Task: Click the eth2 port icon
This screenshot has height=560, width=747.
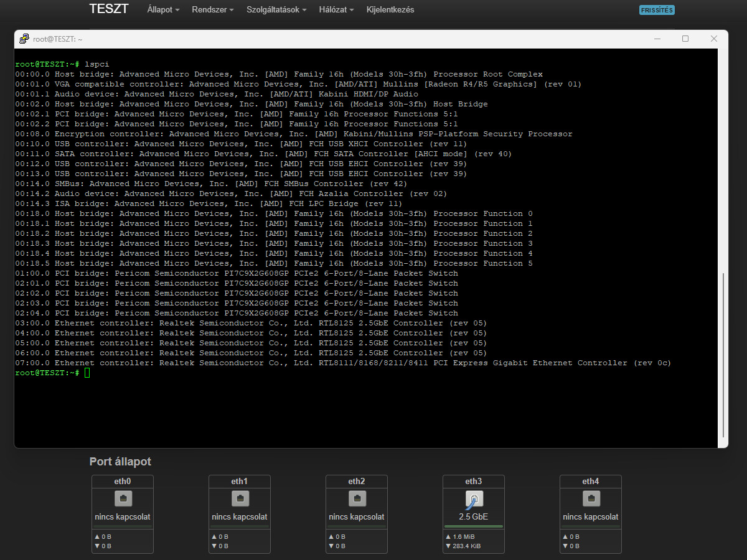Action: click(357, 498)
